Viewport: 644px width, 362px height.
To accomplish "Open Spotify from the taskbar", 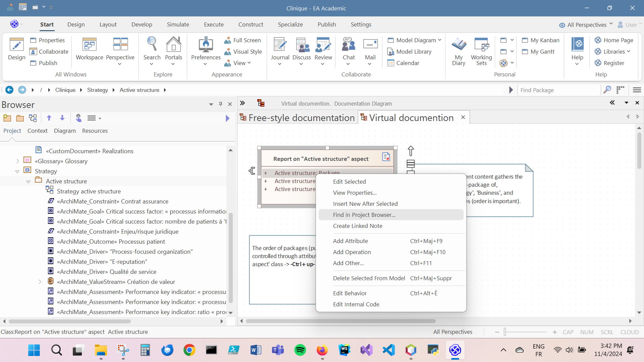I will click(300, 350).
